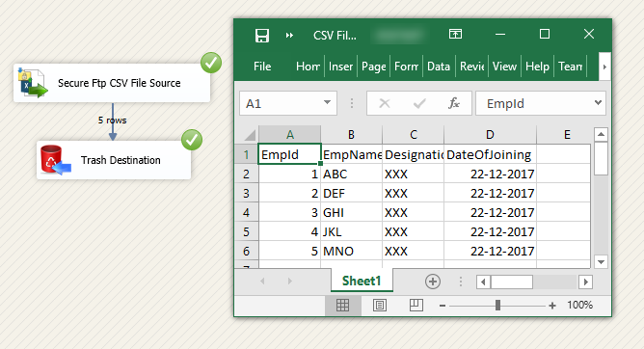Select row 4 header
Screen dimensions: 644x349
point(247,213)
